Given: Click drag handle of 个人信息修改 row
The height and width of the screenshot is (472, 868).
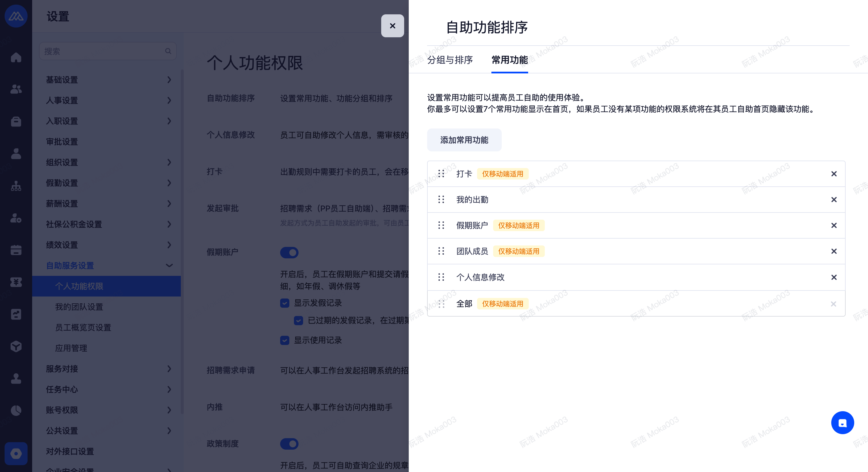Looking at the screenshot, I should coord(441,277).
